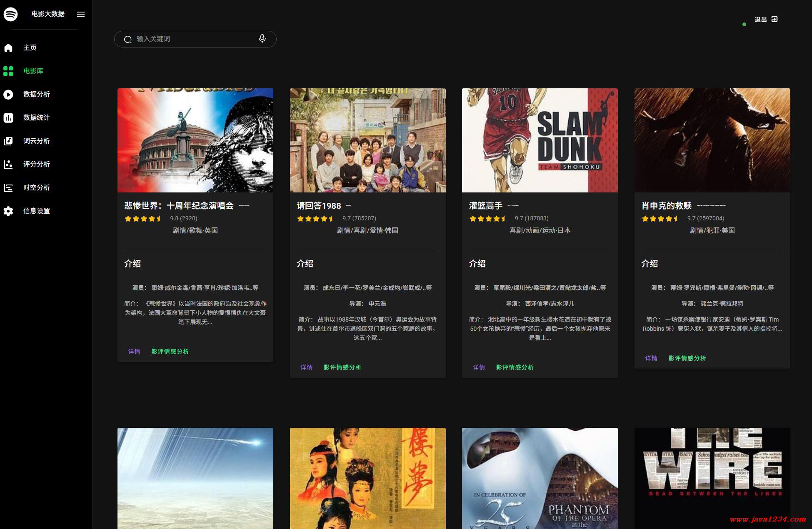
Task: Toggle the hamburger sidebar menu
Action: 81,14
